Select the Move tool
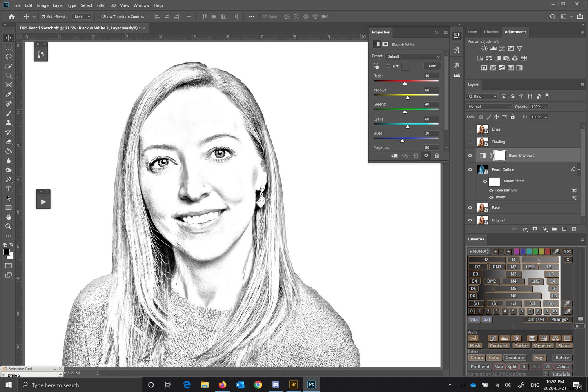This screenshot has height=392, width=588. pyautogui.click(x=8, y=38)
